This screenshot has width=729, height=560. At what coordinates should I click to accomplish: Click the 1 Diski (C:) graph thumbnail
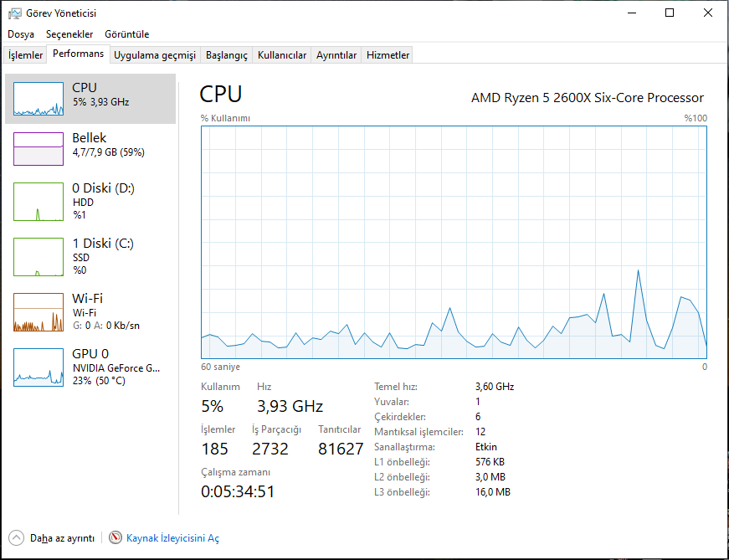(39, 257)
